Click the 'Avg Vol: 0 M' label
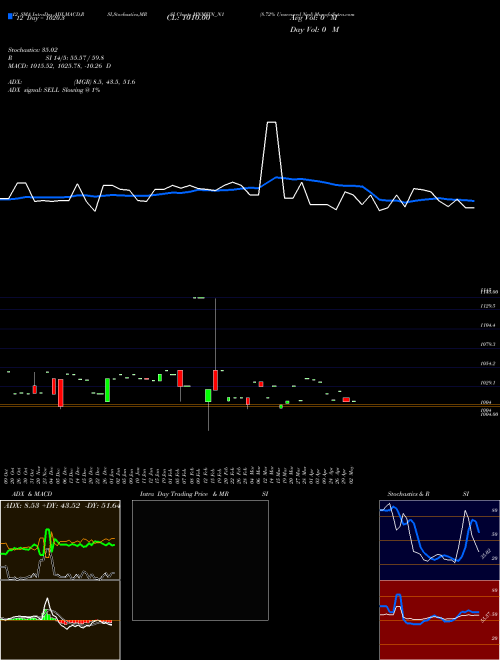The height and width of the screenshot is (660, 500). 314,19
